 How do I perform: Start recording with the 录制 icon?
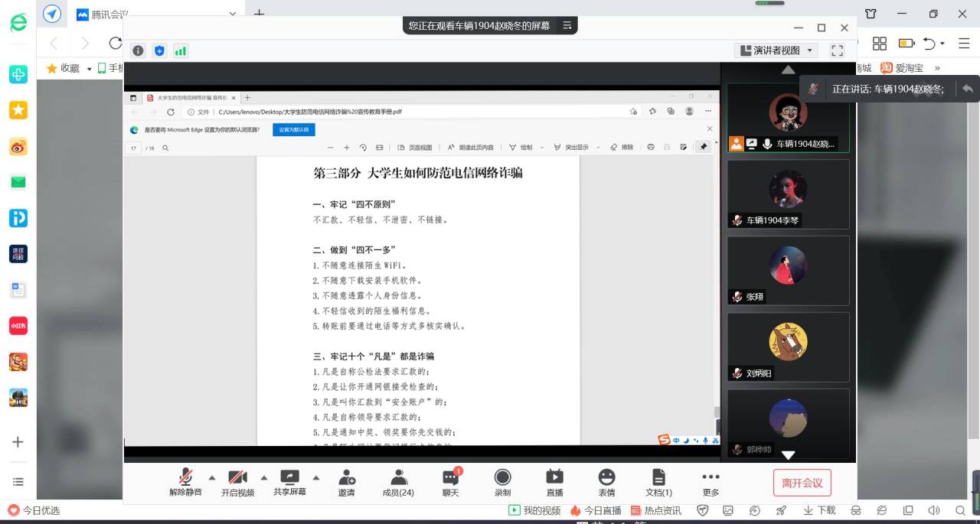tap(502, 482)
